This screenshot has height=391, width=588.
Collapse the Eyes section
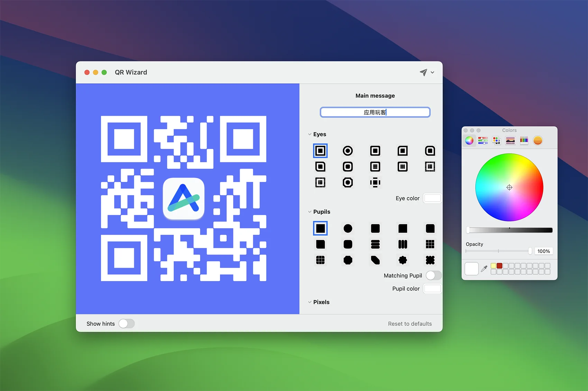(x=310, y=134)
